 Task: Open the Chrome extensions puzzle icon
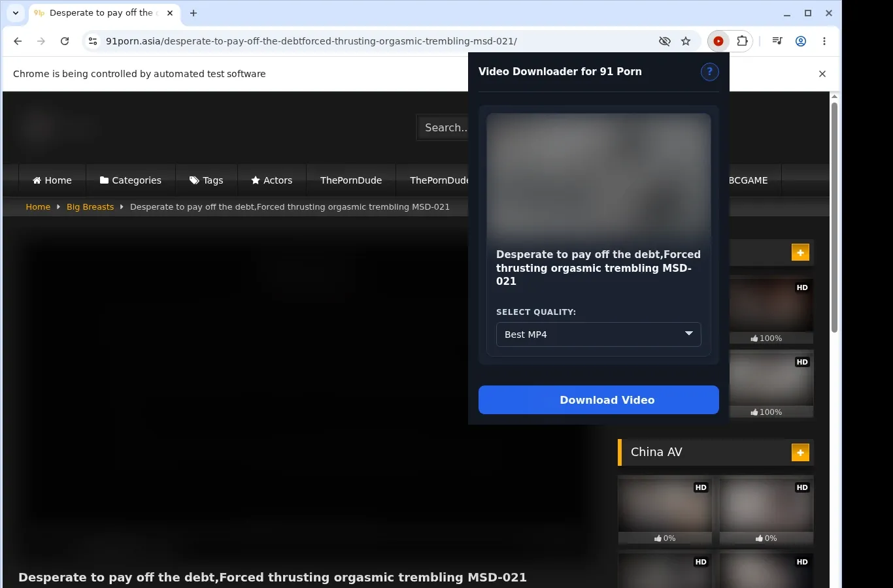pyautogui.click(x=742, y=41)
